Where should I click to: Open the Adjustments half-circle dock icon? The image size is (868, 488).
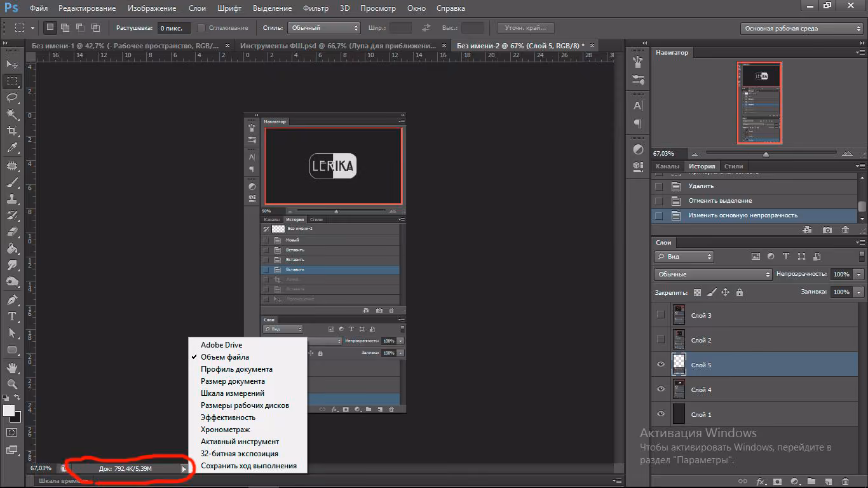click(x=639, y=149)
